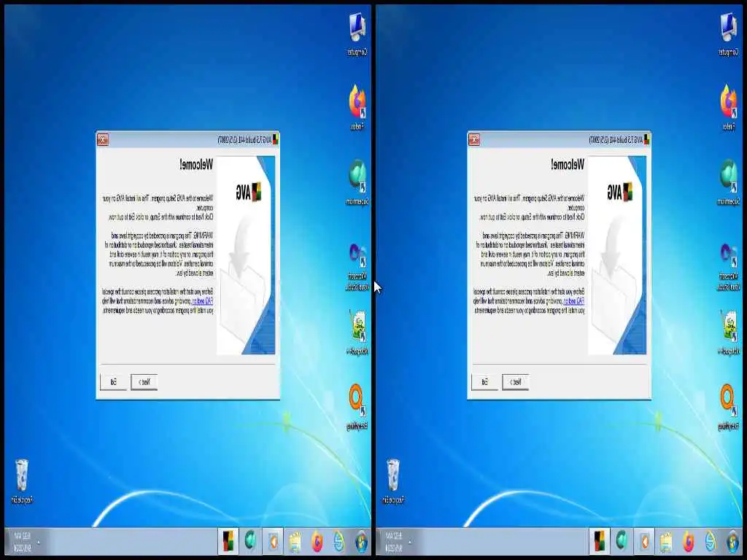
Task: Open Firefox shortcut on left desktop copy
Action: (x=357, y=106)
